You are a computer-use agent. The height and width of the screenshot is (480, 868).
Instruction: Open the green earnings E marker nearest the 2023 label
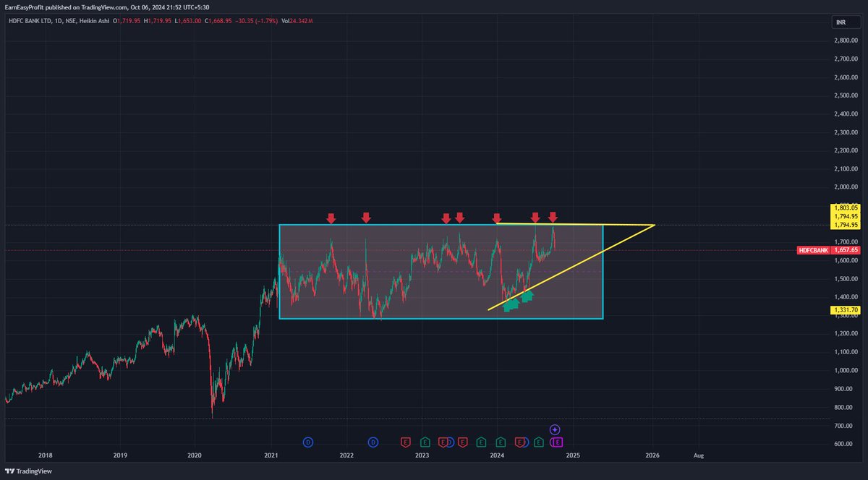(425, 442)
